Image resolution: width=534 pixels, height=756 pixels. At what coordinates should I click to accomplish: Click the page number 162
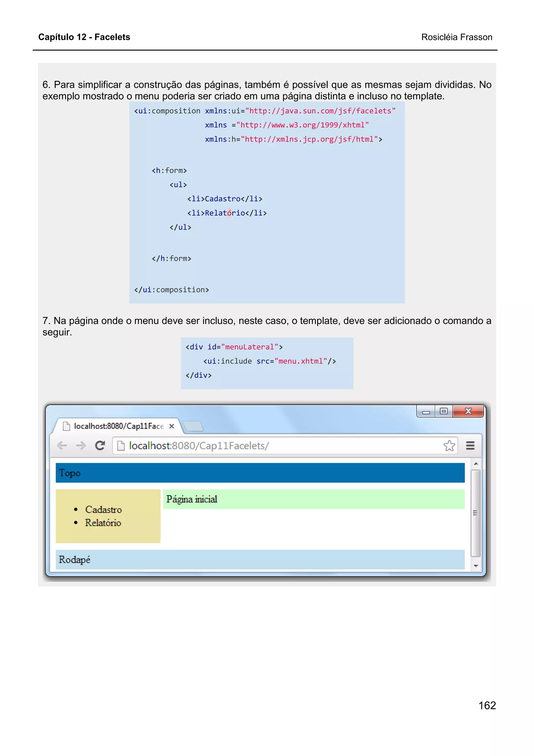(x=487, y=706)
